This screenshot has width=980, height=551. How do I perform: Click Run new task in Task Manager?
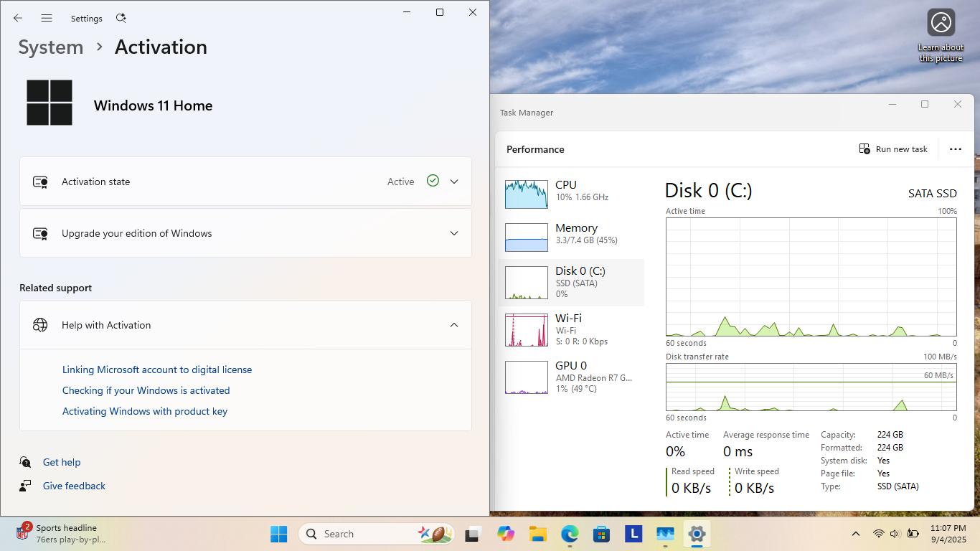(x=893, y=149)
